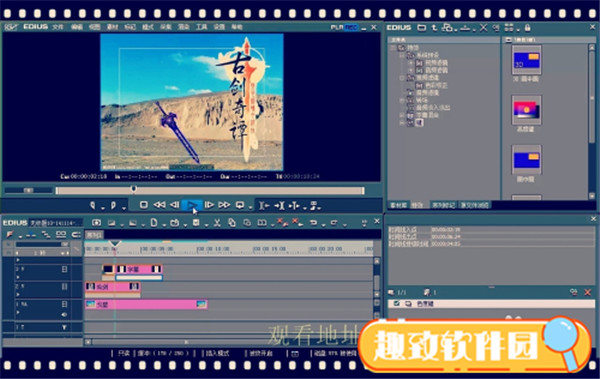Expand the track 2 V disclosure triangle
The image size is (600, 379).
(18, 294)
